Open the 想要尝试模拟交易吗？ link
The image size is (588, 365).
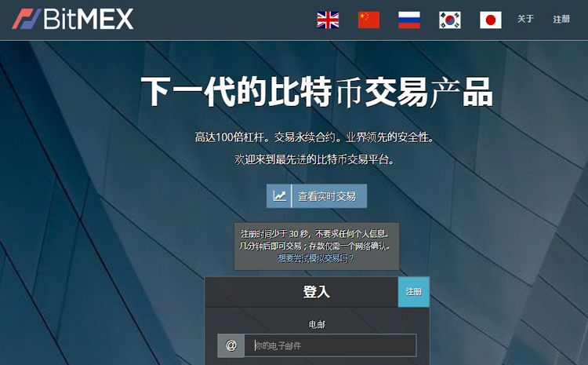coord(316,258)
